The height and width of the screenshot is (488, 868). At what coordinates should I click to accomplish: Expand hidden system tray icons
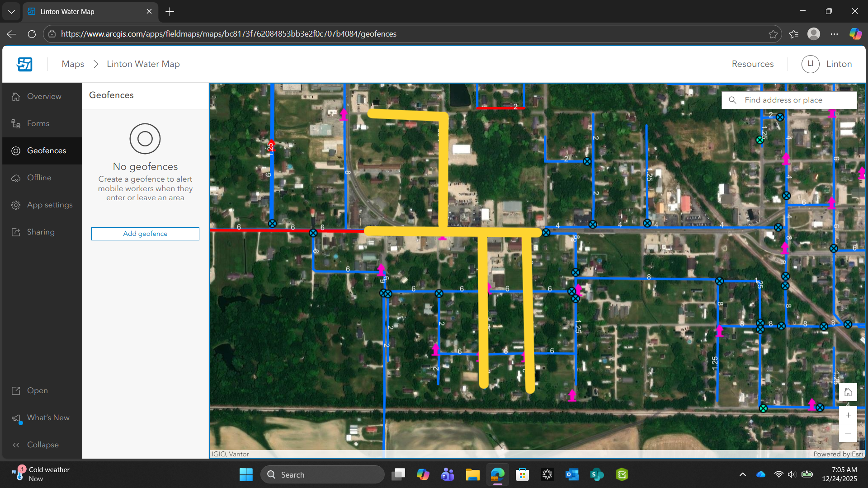click(743, 474)
